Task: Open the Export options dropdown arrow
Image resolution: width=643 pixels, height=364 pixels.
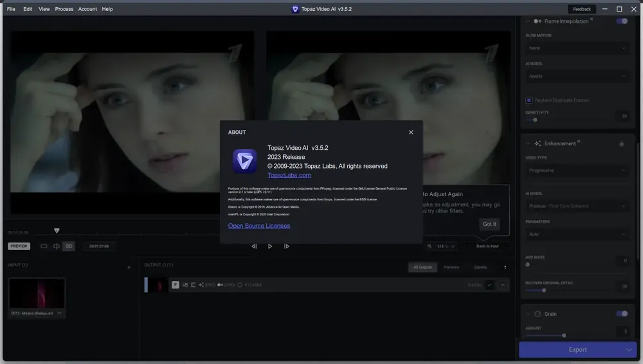Action: [x=629, y=350]
